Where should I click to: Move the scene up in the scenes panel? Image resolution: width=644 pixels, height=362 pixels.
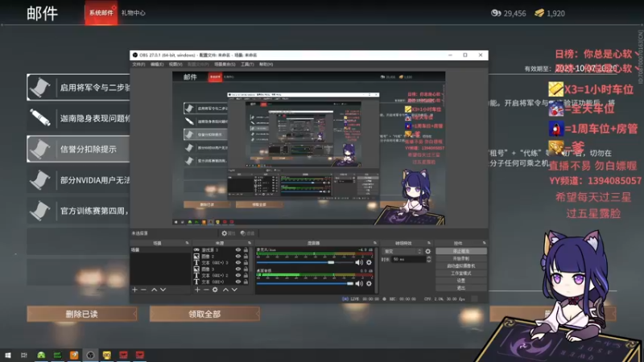coord(154,290)
